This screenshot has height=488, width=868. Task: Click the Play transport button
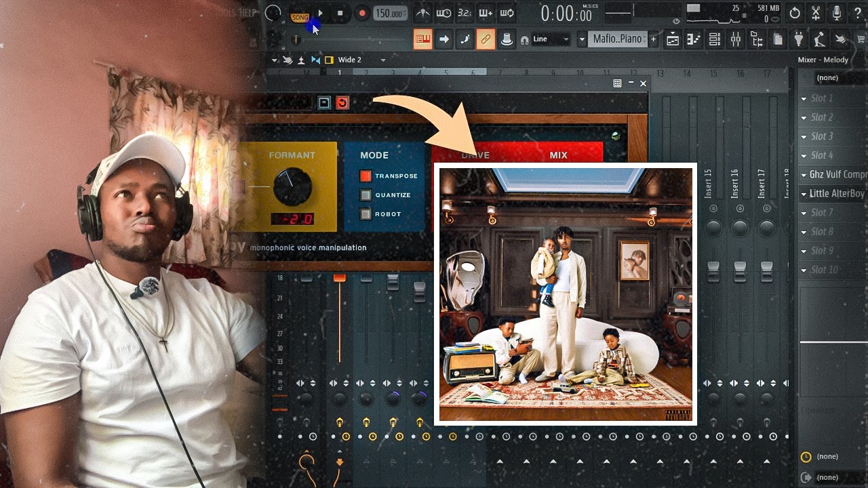(x=321, y=13)
